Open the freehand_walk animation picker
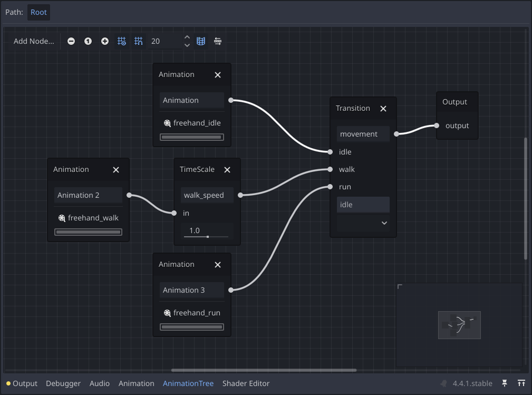This screenshot has height=395, width=532. pyautogui.click(x=88, y=218)
